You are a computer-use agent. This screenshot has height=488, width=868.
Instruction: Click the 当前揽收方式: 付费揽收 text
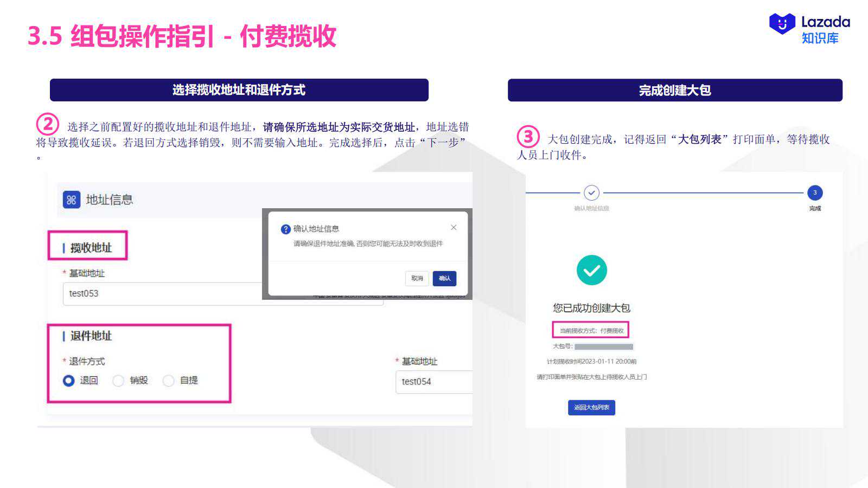click(x=591, y=331)
